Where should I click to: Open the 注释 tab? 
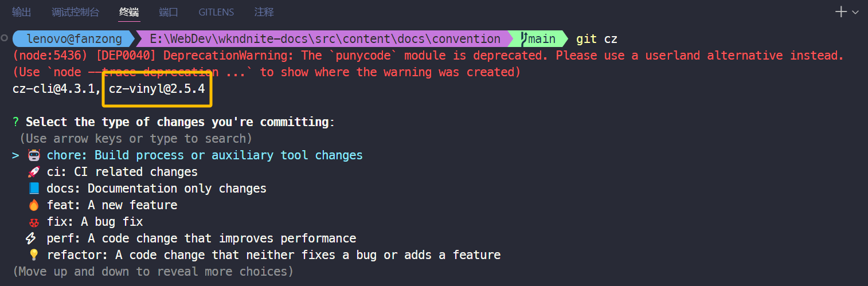point(264,12)
